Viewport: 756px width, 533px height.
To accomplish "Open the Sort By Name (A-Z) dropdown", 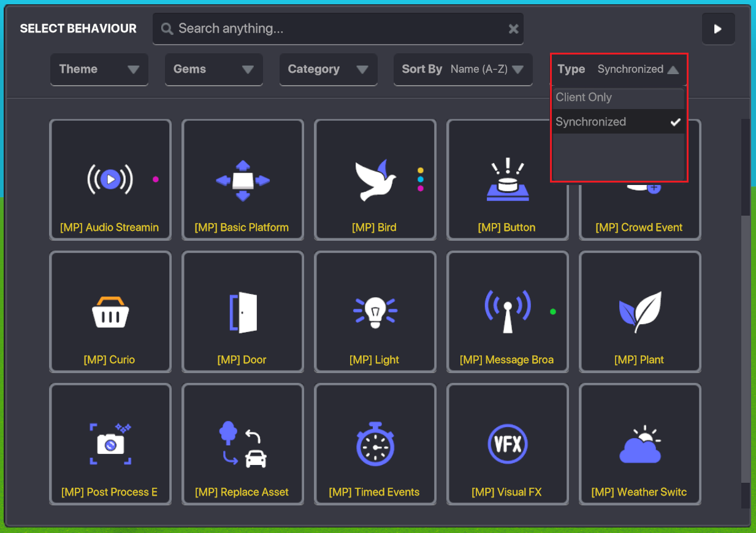I will [462, 69].
